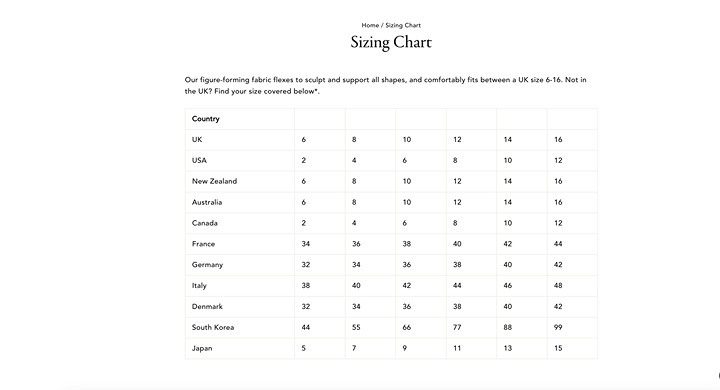This screenshot has height=390, width=720.
Task: Click the Sizing Chart page heading
Action: [x=391, y=42]
